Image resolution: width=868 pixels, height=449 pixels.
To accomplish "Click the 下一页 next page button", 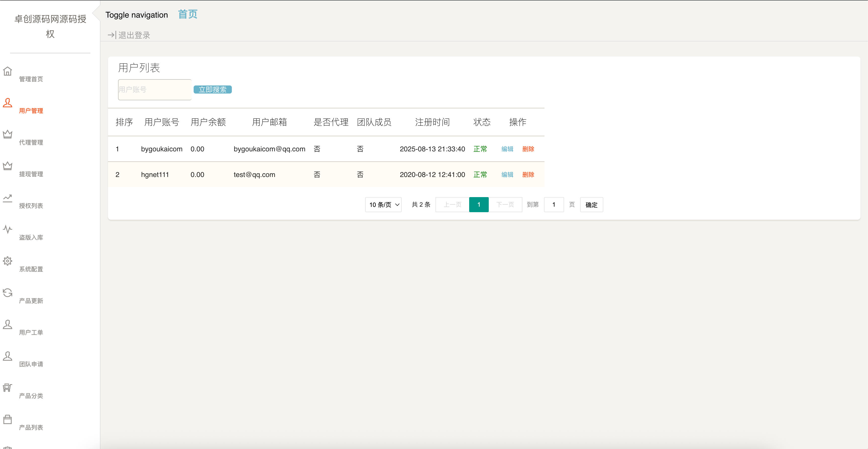I will (505, 205).
